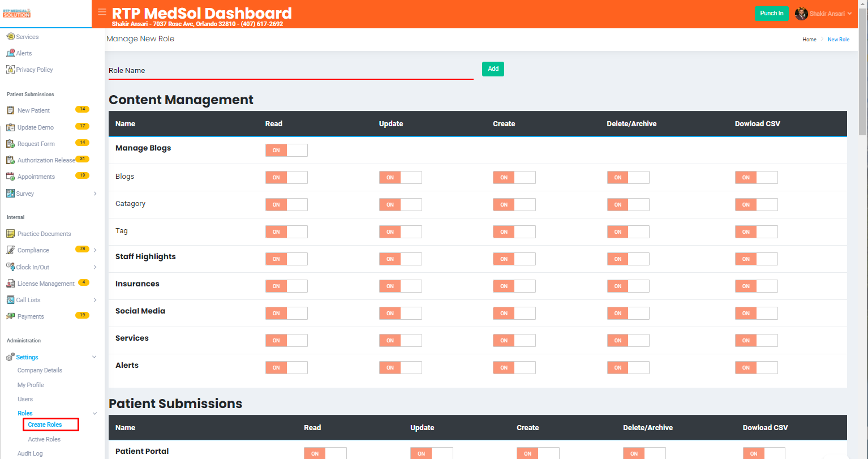Go to Home breadcrumb link
The image size is (868, 459).
[809, 40]
